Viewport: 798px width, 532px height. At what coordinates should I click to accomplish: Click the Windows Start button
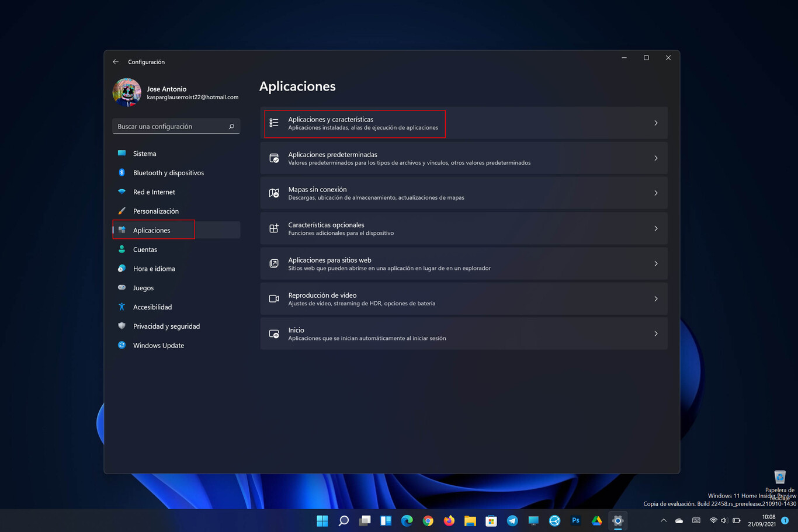[322, 520]
